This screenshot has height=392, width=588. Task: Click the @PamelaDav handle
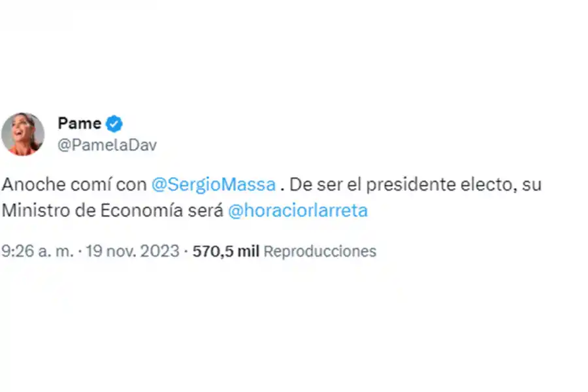[107, 144]
